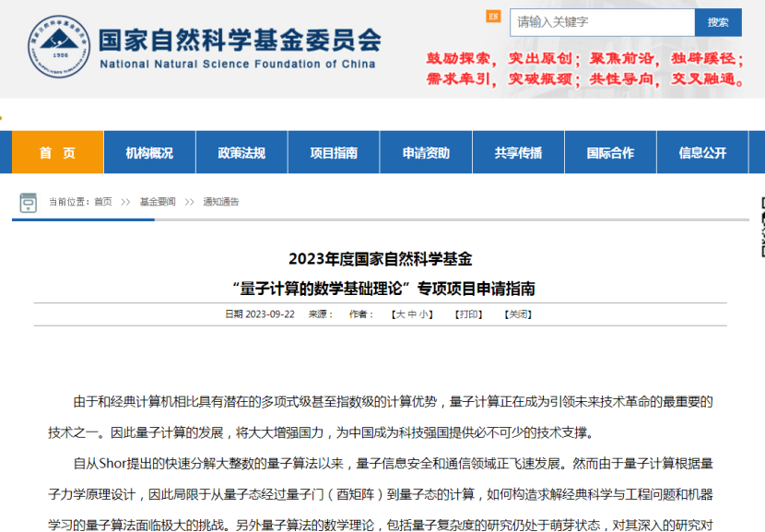Click the orange EN language icon
The width and height of the screenshot is (765, 532).
(494, 18)
